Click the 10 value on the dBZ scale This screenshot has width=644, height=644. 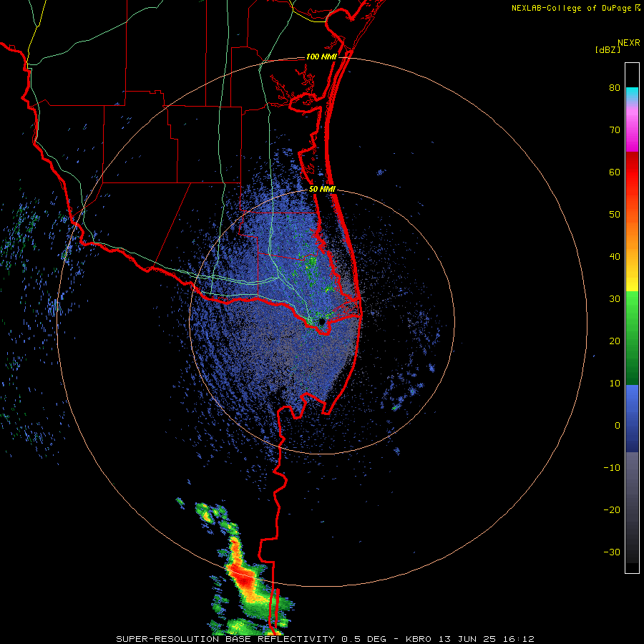(615, 384)
